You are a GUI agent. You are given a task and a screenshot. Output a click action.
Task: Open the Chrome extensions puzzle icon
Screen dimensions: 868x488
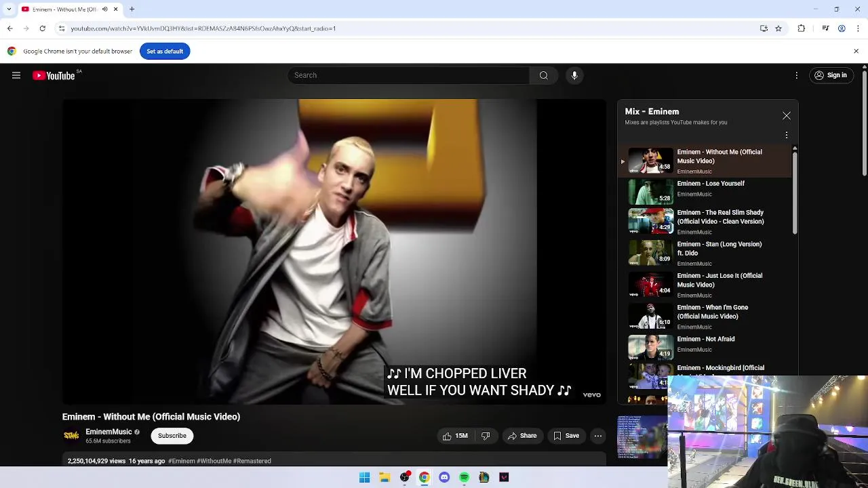pos(802,28)
